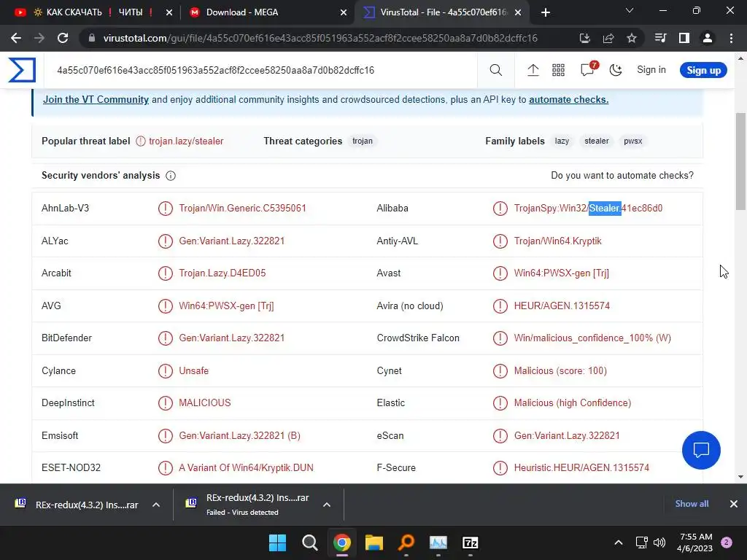Click the alert icon in the Alibaba row
Screen dimensions: 747x560
click(500, 208)
